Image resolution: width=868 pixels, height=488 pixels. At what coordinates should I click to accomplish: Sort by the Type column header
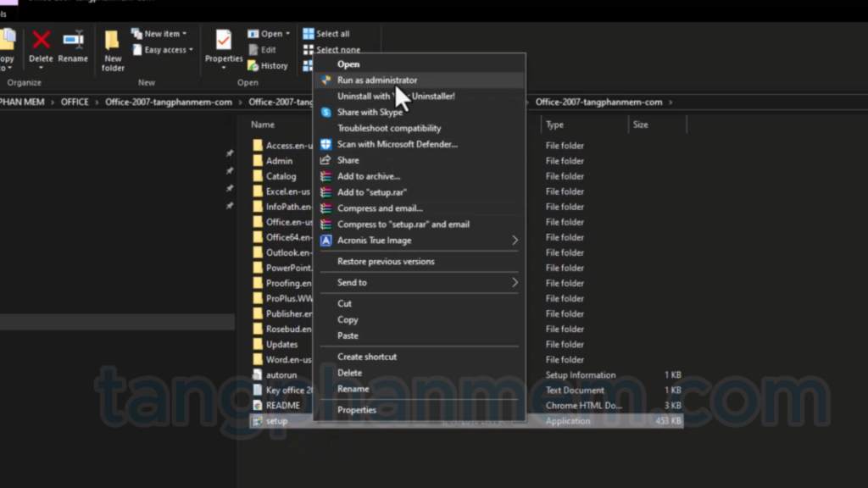(554, 125)
